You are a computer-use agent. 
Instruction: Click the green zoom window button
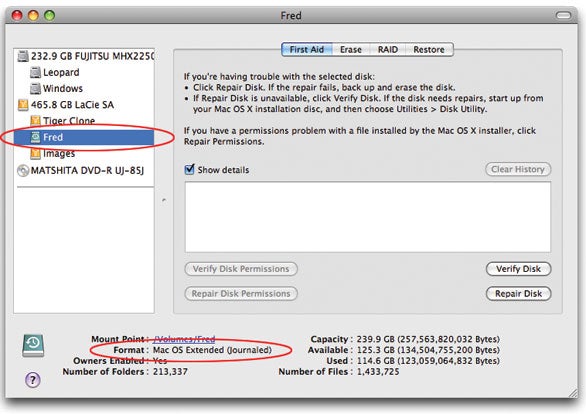[x=49, y=15]
